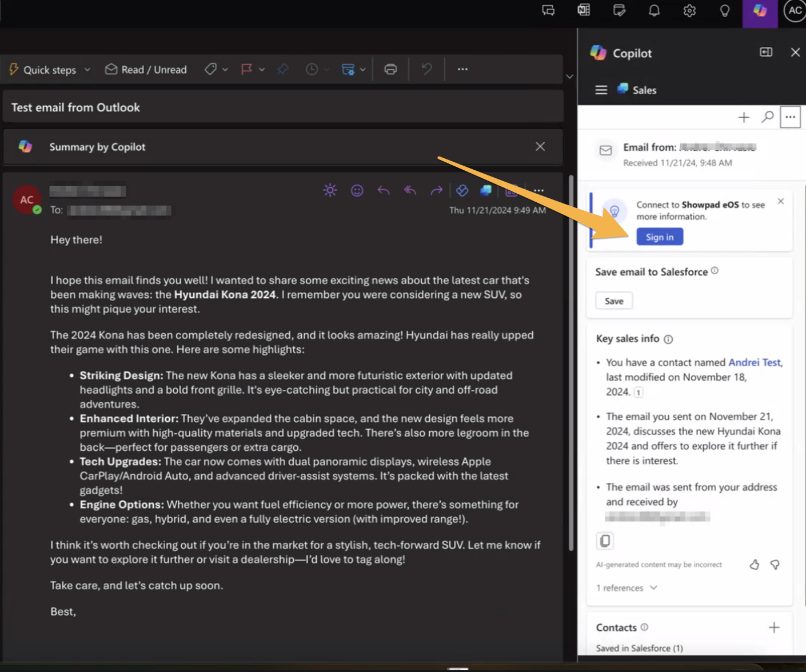Show Save email to Salesforce info

pos(715,271)
